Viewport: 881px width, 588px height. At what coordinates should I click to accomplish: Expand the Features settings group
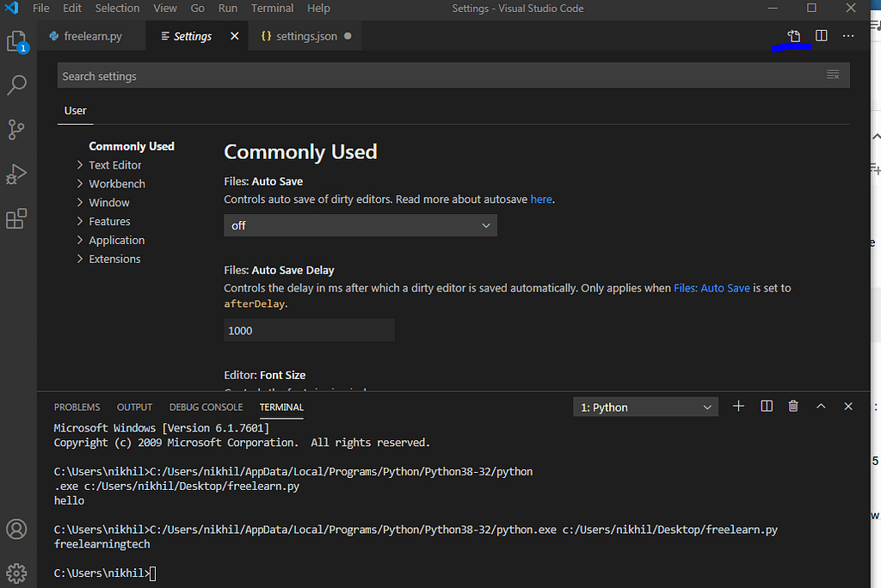[104, 221]
